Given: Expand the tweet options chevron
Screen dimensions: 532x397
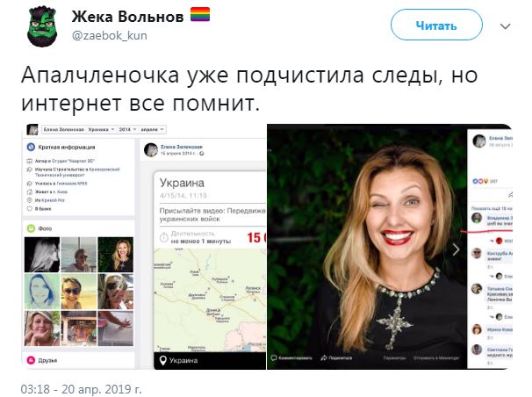Looking at the screenshot, I should click(x=505, y=26).
